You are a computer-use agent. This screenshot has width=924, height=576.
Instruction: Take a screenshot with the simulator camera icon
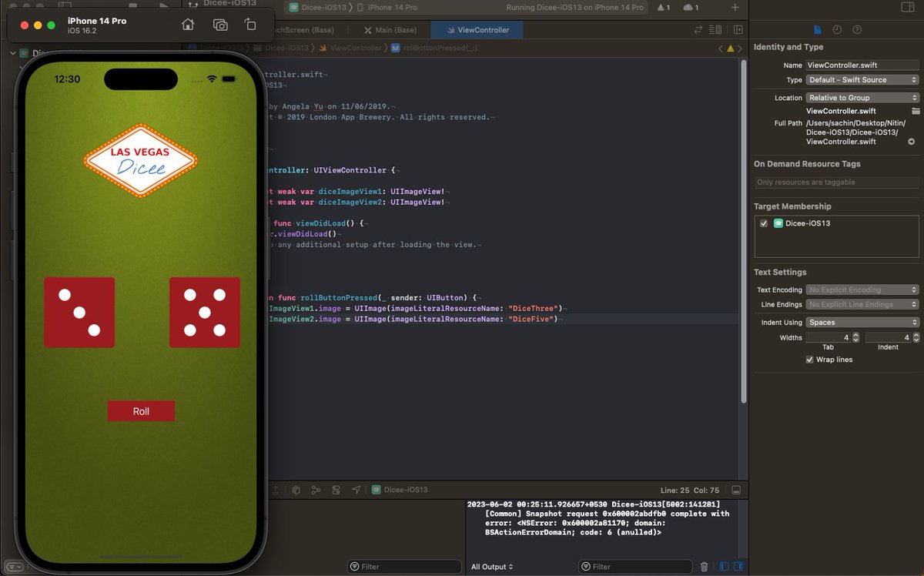(219, 25)
